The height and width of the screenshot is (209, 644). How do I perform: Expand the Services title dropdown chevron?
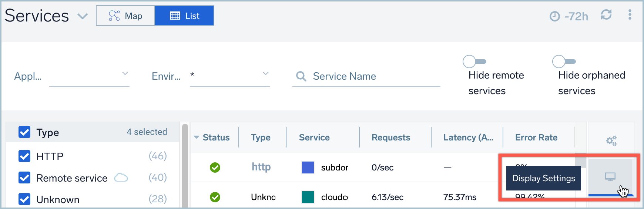point(82,16)
